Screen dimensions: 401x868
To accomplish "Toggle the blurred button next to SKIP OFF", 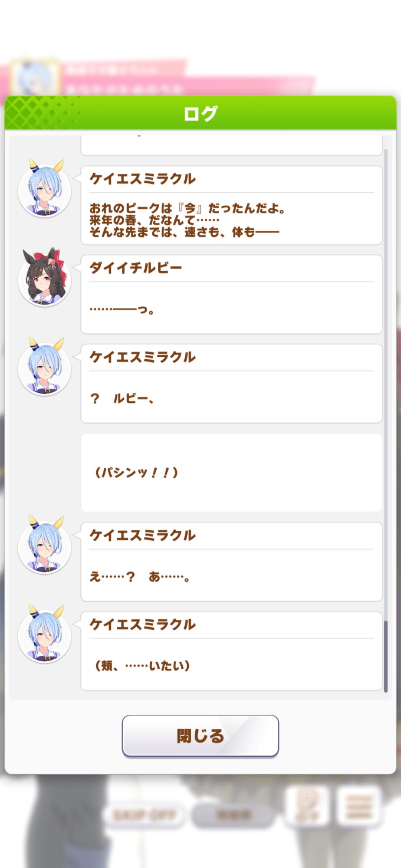I will coord(233,815).
